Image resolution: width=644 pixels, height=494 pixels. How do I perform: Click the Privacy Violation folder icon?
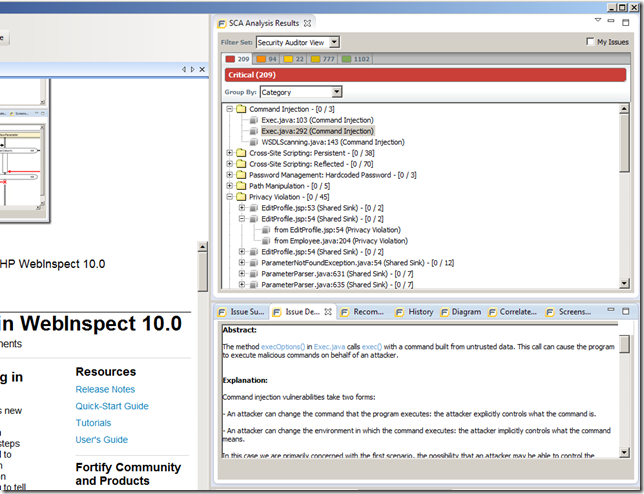point(241,197)
